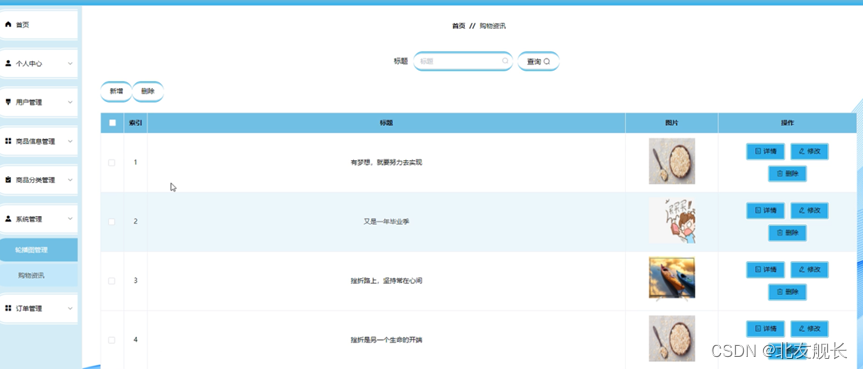Open the 轮播图管理 submenu item
This screenshot has width=863, height=369.
[39, 250]
